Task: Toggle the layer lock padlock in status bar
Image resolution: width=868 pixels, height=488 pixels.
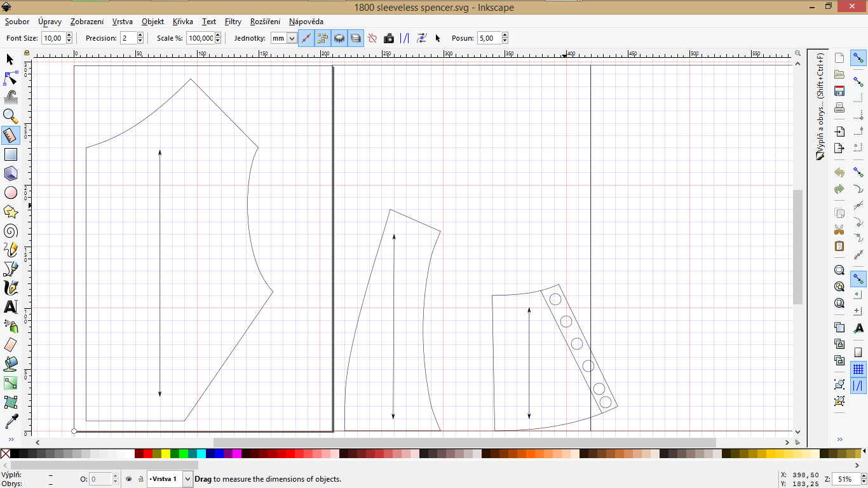Action: [x=142, y=478]
